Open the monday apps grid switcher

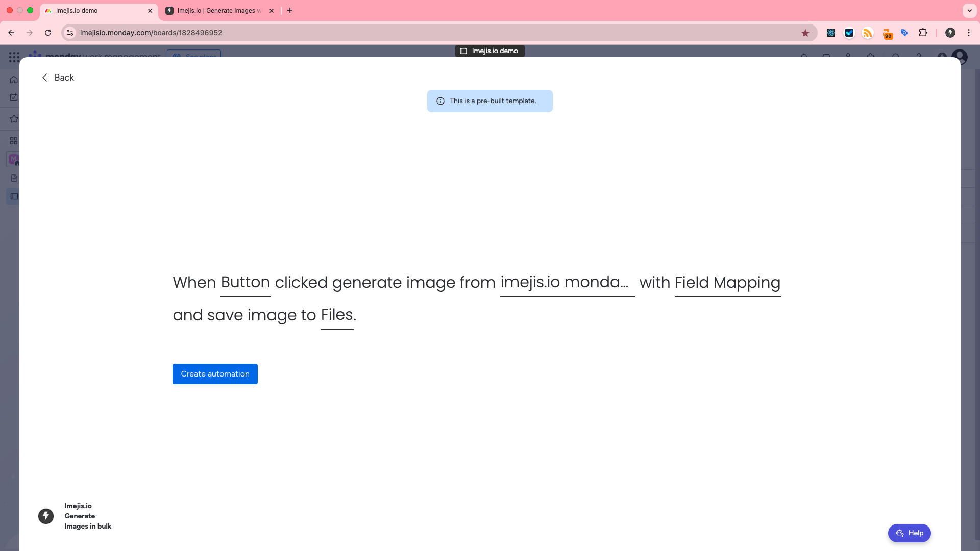click(14, 57)
